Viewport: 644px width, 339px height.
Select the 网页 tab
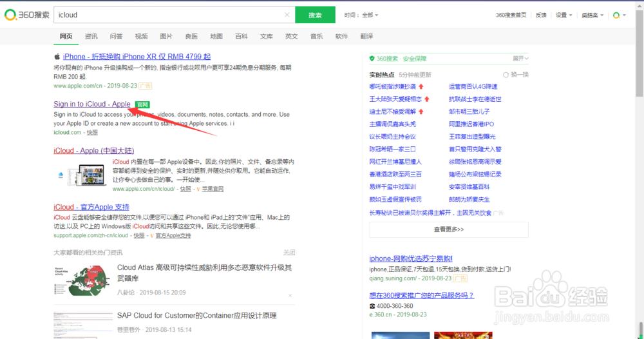[66, 36]
